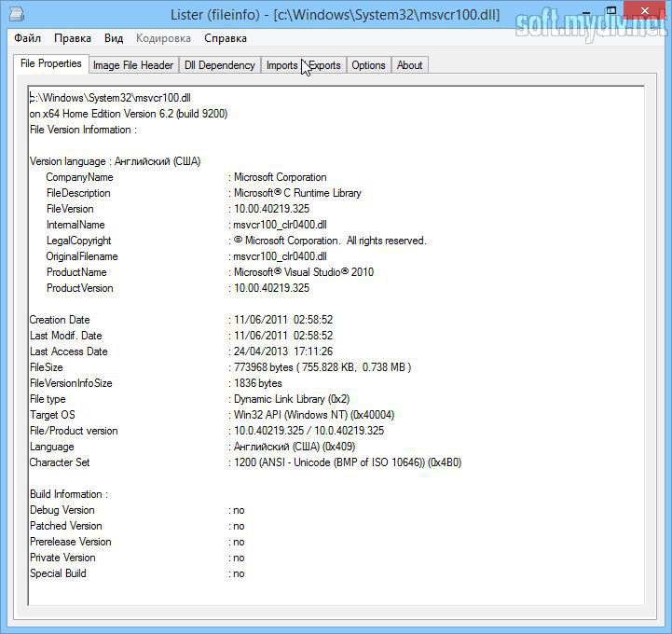The width and height of the screenshot is (672, 634).
Task: Minimize the Lister window
Action: pos(586,12)
